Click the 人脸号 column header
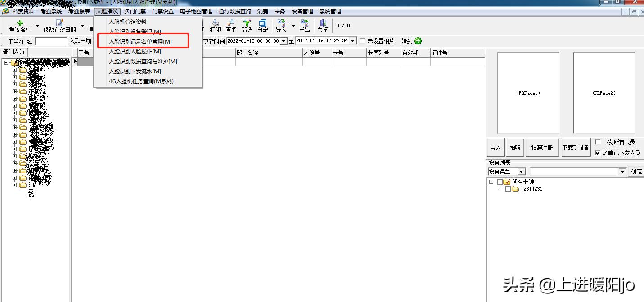The width and height of the screenshot is (644, 302). click(317, 53)
